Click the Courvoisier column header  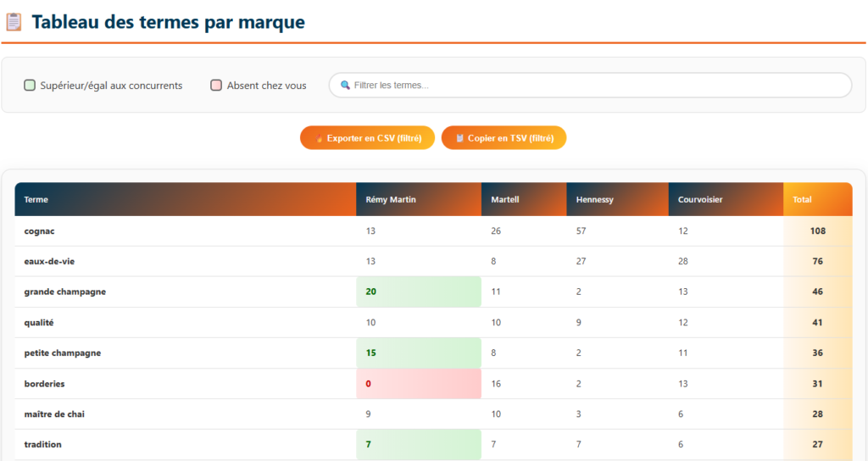pos(700,200)
